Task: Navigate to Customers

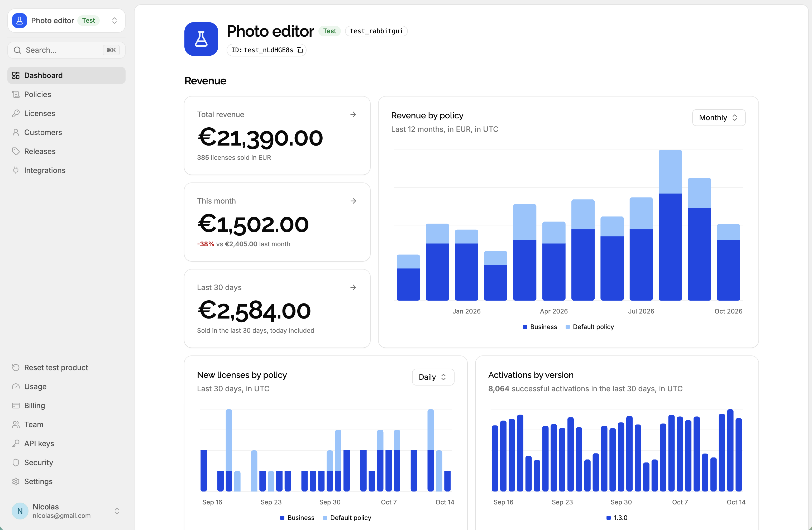Action: 66,132
